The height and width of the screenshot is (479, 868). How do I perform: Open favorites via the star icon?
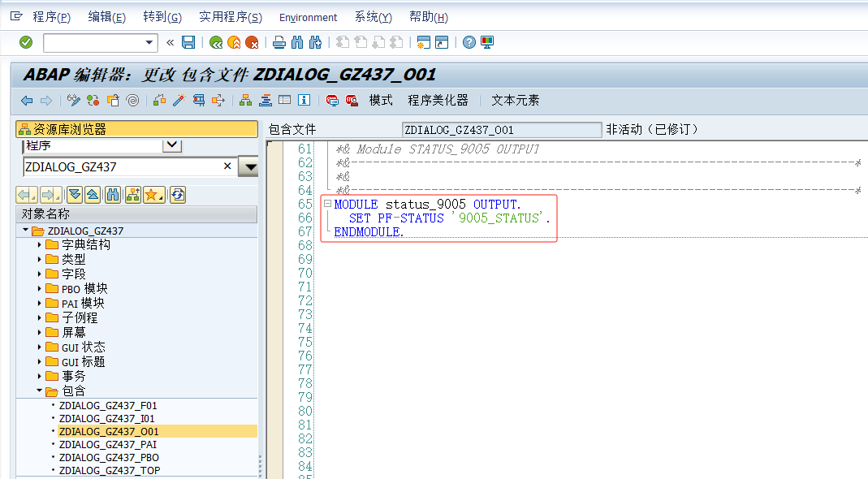click(x=150, y=194)
